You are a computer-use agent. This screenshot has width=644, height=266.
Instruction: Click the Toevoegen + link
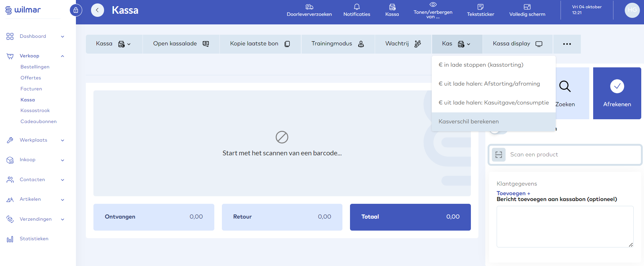point(513,193)
